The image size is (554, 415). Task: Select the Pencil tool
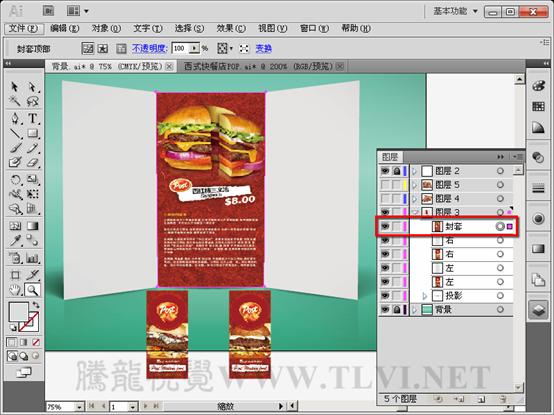(x=33, y=148)
